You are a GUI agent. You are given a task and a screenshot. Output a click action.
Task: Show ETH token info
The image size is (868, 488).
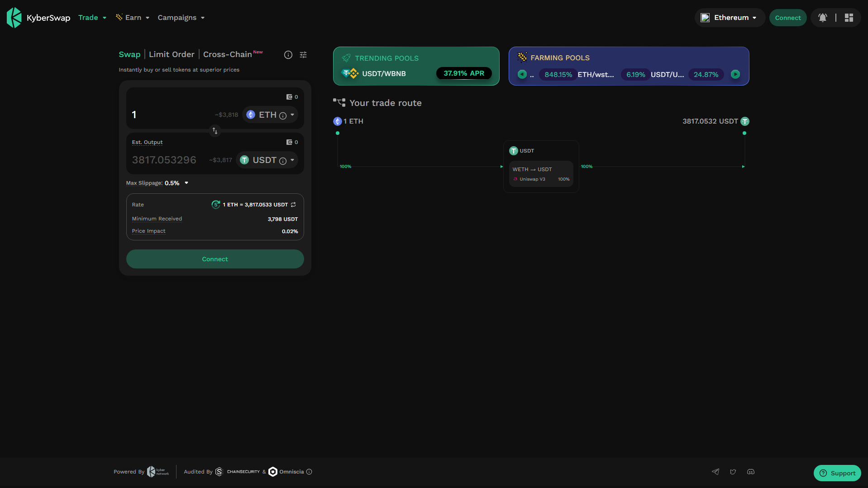[283, 115]
